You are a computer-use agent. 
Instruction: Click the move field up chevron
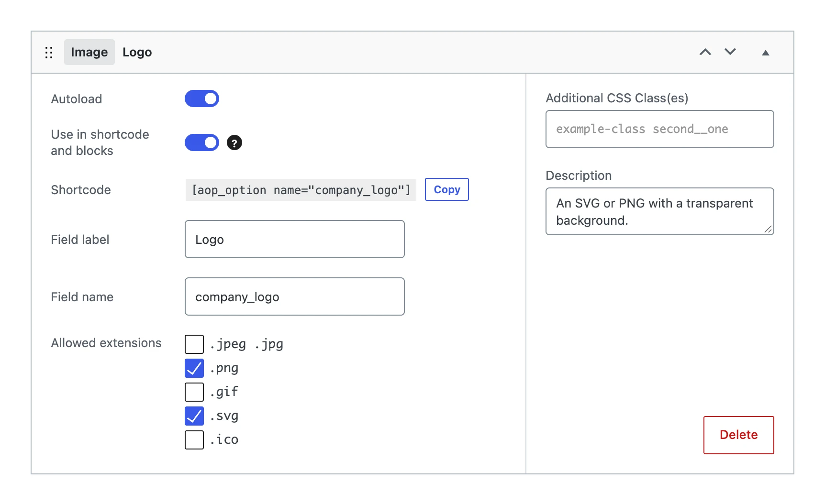[x=705, y=52]
